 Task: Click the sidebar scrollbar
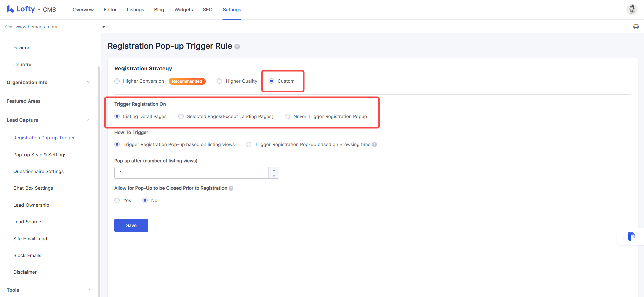click(x=99, y=181)
